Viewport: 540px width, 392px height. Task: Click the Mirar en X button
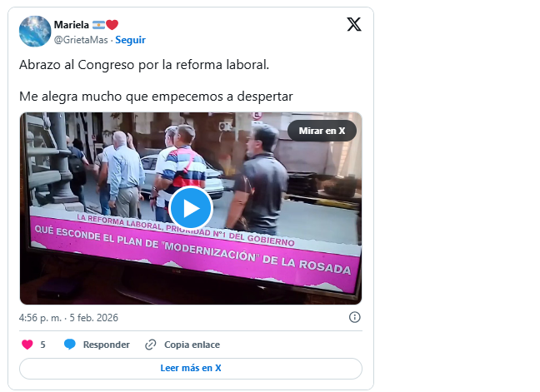322,131
